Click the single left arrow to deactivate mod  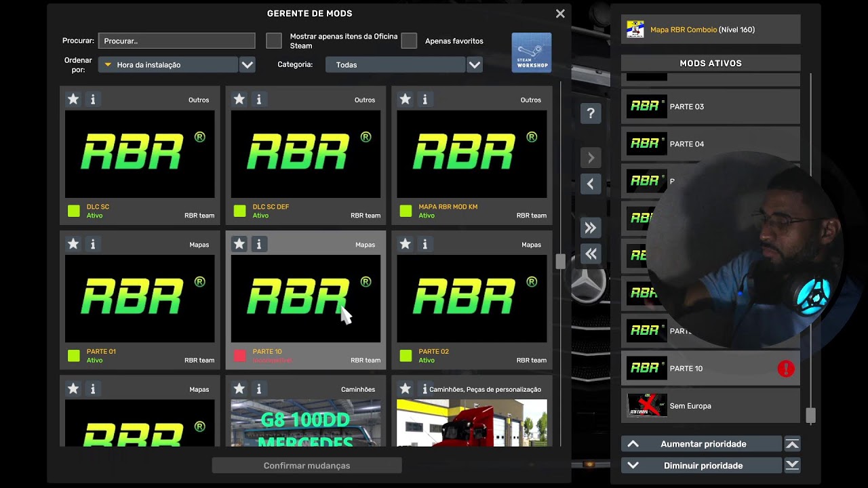click(x=591, y=184)
